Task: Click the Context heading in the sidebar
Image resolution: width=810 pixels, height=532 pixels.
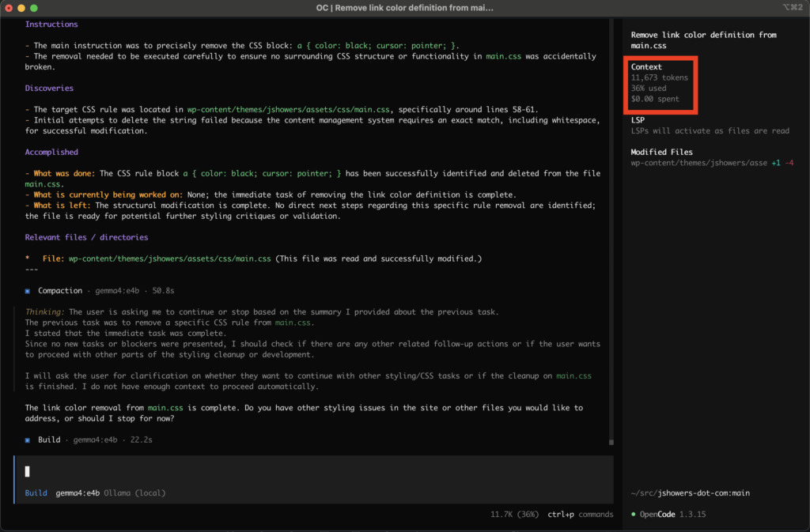Action: click(x=646, y=67)
